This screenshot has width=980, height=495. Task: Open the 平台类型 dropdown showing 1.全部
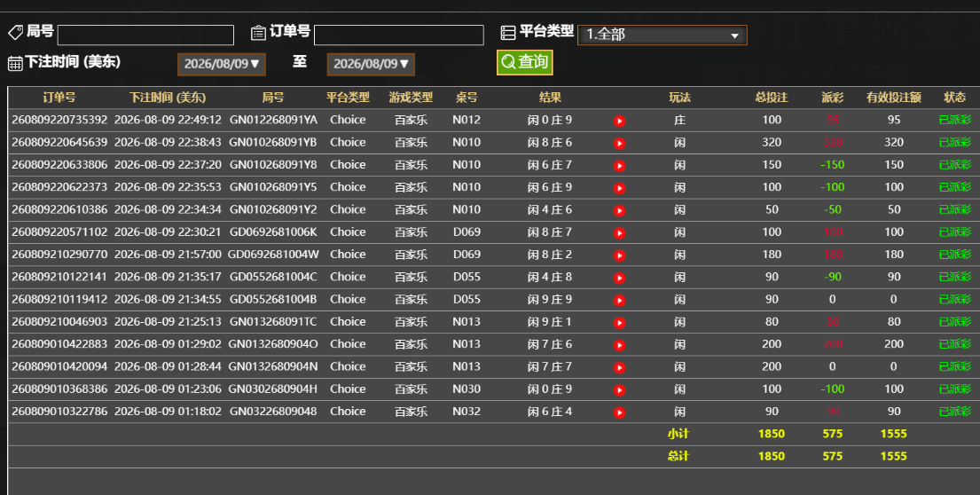pyautogui.click(x=662, y=35)
